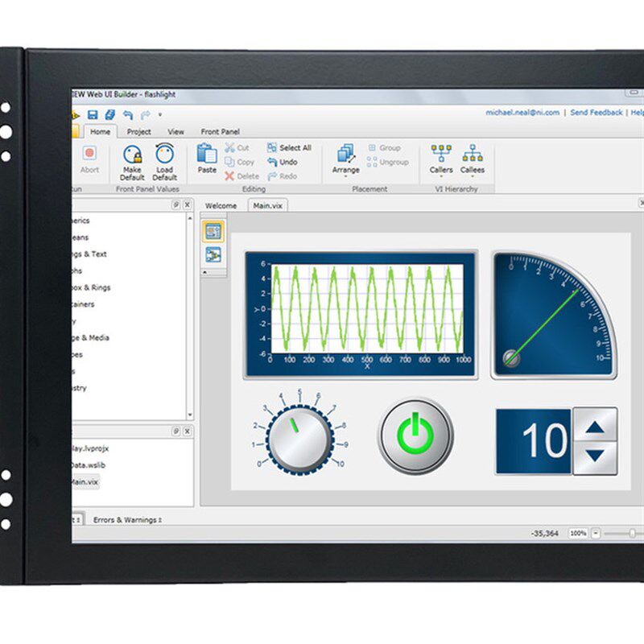Open the Callers hierarchy tool

click(x=441, y=160)
